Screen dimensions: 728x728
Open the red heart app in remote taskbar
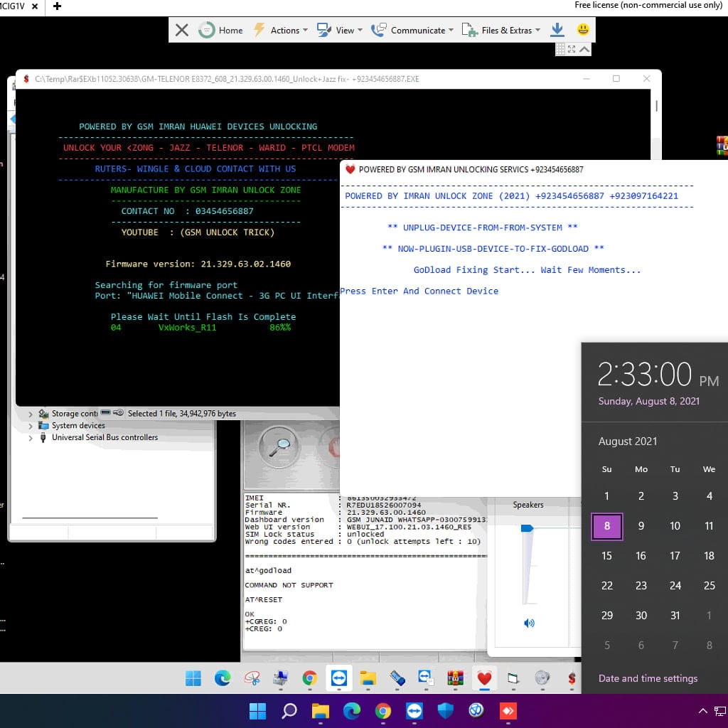click(484, 679)
